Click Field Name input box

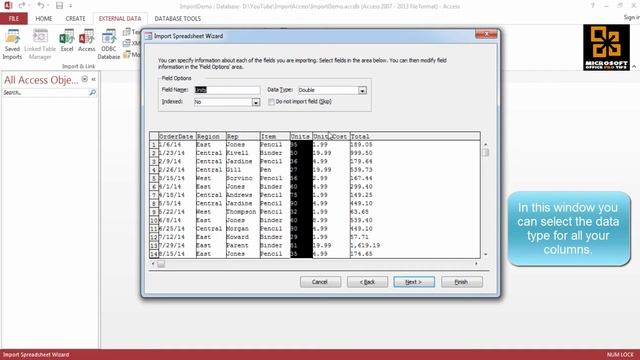click(x=227, y=90)
